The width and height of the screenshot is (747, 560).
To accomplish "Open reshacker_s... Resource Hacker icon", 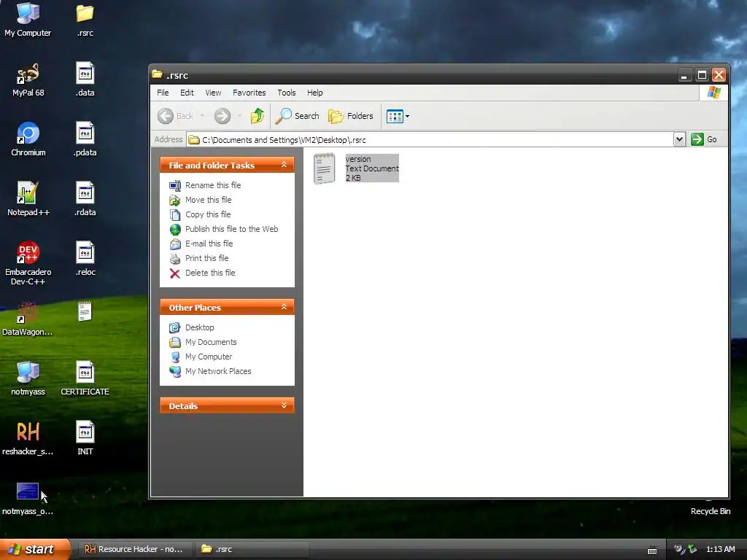I will pos(28,438).
